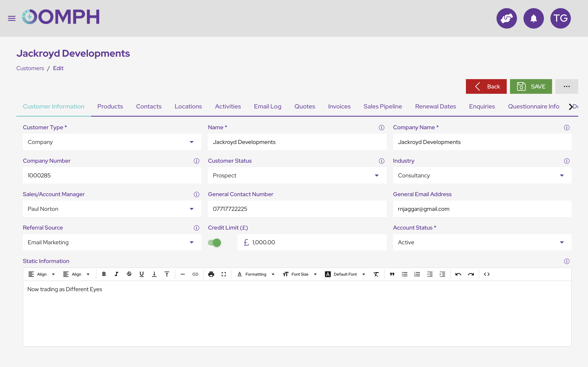Print the Static Information content
The height and width of the screenshot is (367, 588).
click(x=211, y=274)
